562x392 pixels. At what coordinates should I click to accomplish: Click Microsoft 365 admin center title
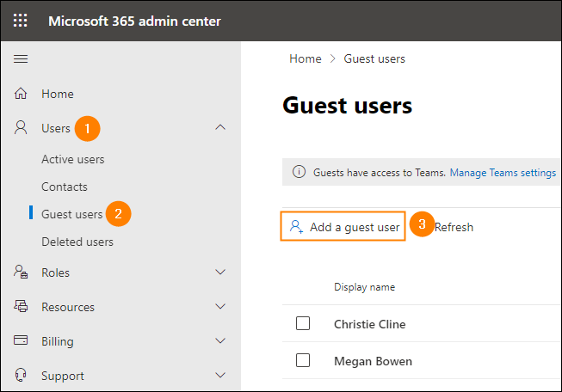click(x=134, y=21)
